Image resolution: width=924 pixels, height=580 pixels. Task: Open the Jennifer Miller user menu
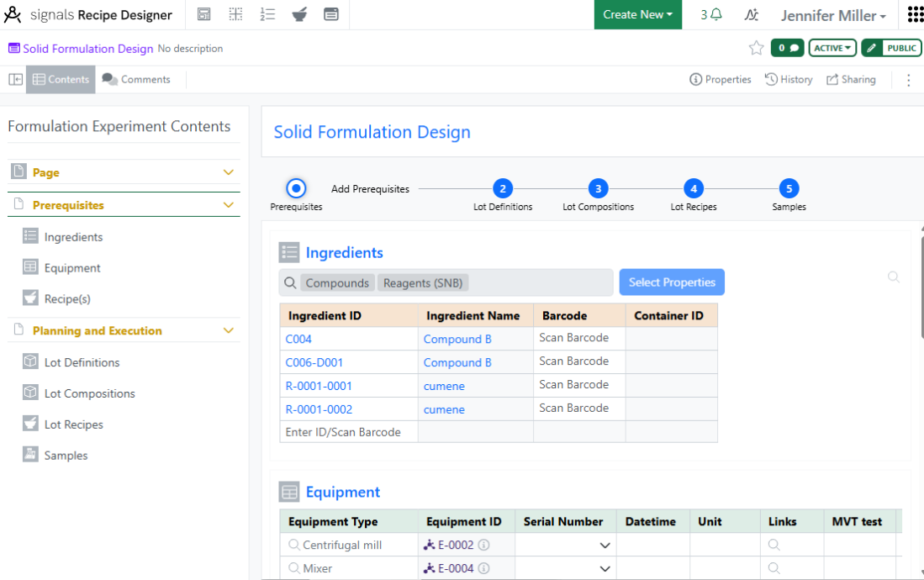(833, 15)
